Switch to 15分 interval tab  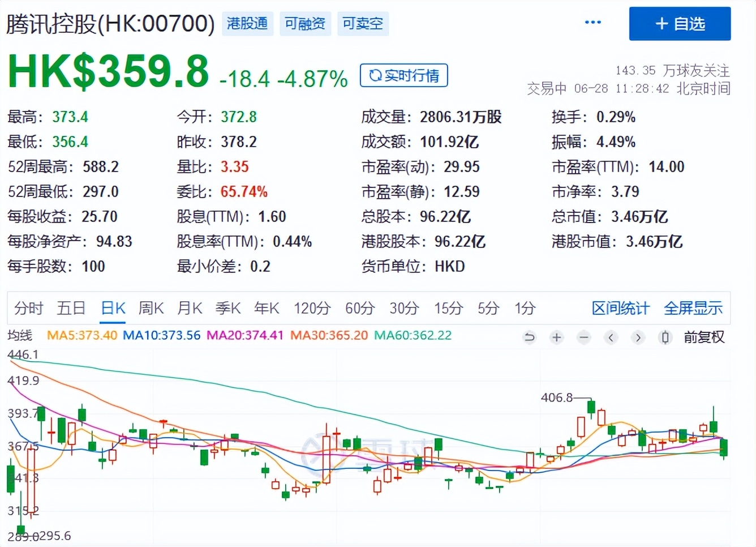click(448, 308)
